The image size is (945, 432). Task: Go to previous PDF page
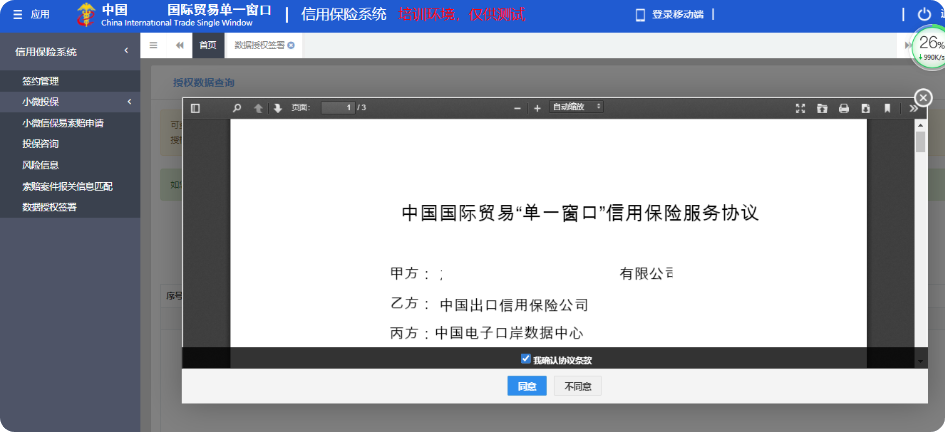[x=258, y=108]
